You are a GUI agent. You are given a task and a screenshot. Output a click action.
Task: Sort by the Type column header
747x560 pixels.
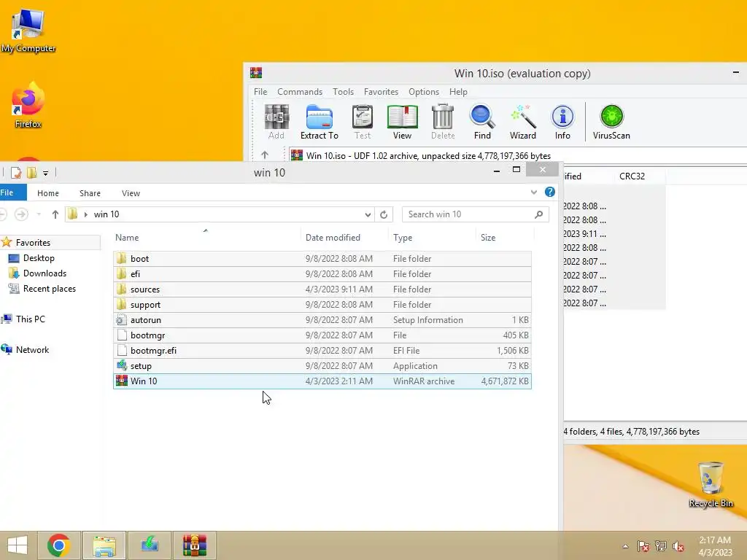[x=432, y=238]
